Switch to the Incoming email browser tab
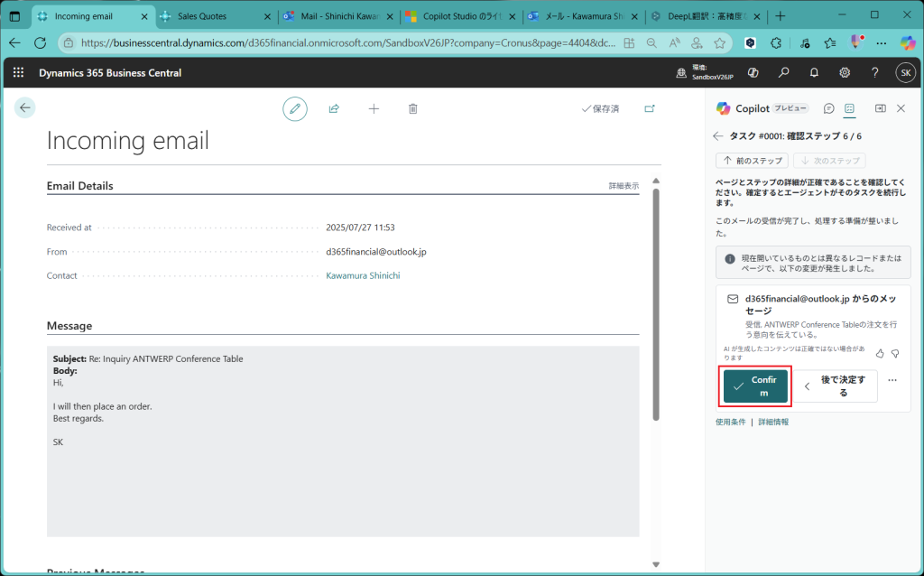The height and width of the screenshot is (576, 924). [94, 16]
